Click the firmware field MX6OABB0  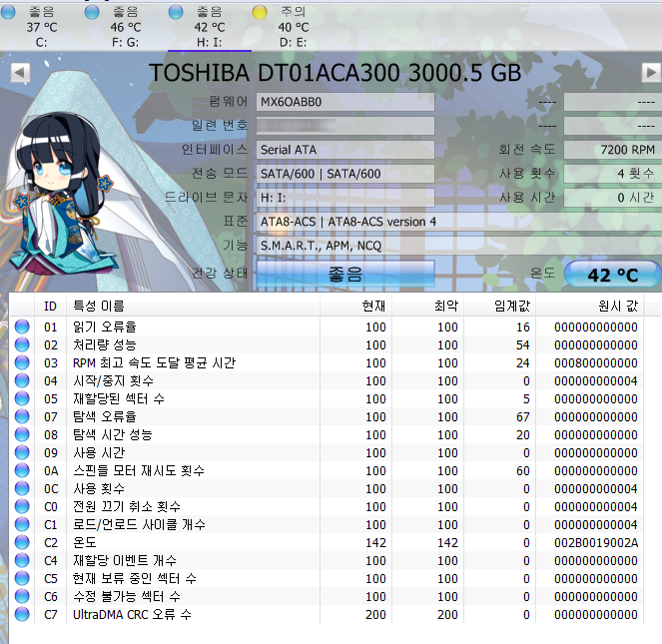pyautogui.click(x=345, y=102)
